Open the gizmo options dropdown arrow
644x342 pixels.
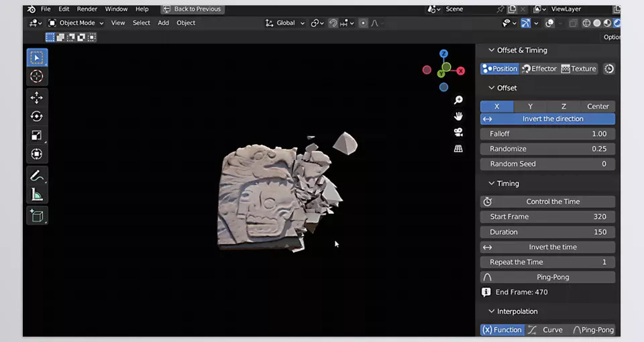point(536,23)
